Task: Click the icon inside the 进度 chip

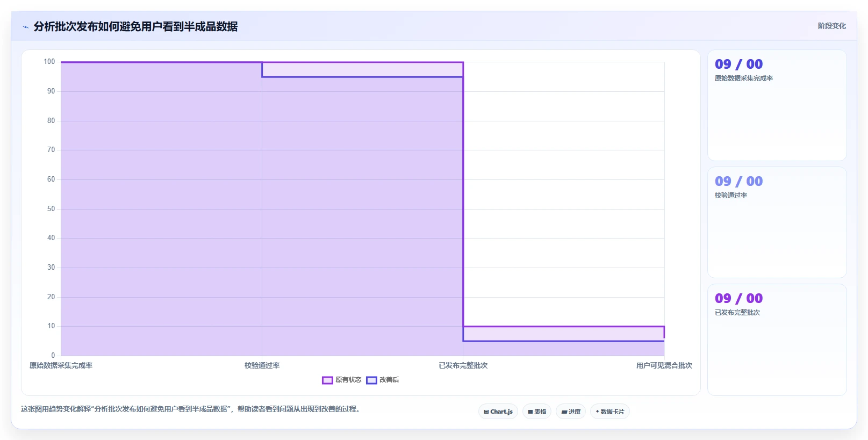Action: click(564, 412)
